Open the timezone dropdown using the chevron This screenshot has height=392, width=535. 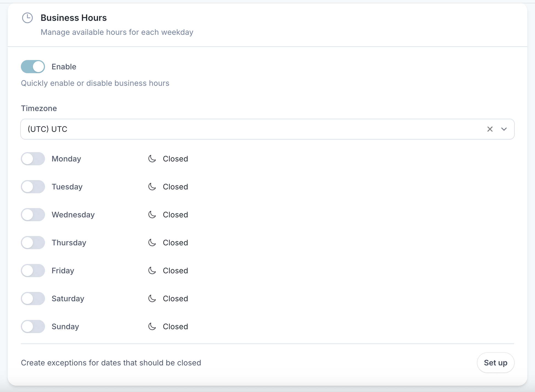click(x=504, y=129)
